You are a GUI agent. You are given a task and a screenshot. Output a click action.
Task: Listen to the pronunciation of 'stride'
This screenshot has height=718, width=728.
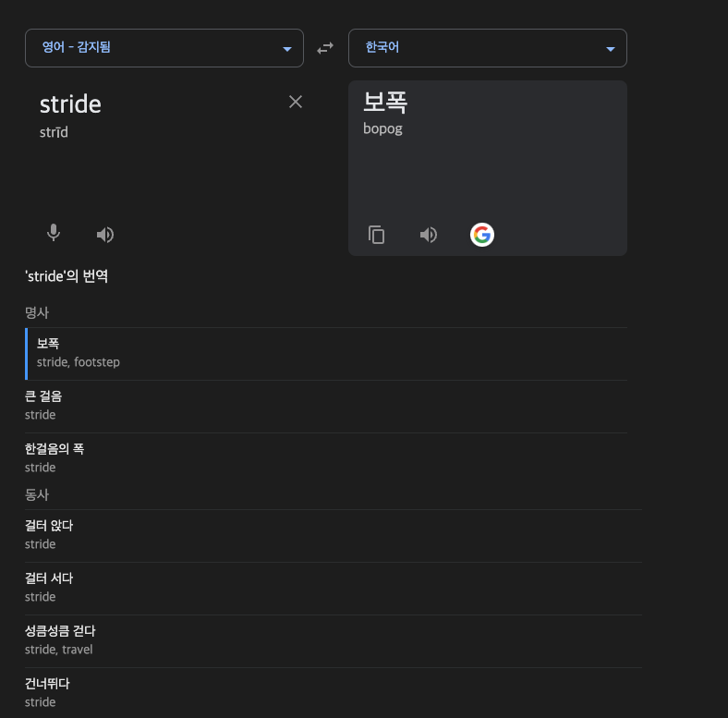[x=105, y=235]
